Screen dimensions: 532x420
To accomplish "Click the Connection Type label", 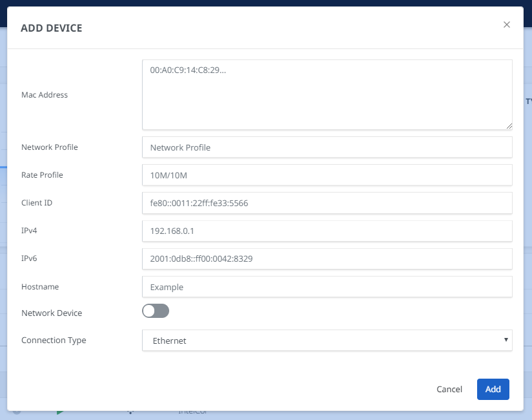I will pyautogui.click(x=54, y=341).
